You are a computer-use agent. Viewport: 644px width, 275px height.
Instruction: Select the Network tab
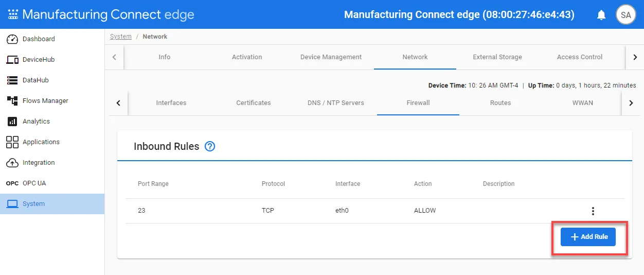[415, 57]
